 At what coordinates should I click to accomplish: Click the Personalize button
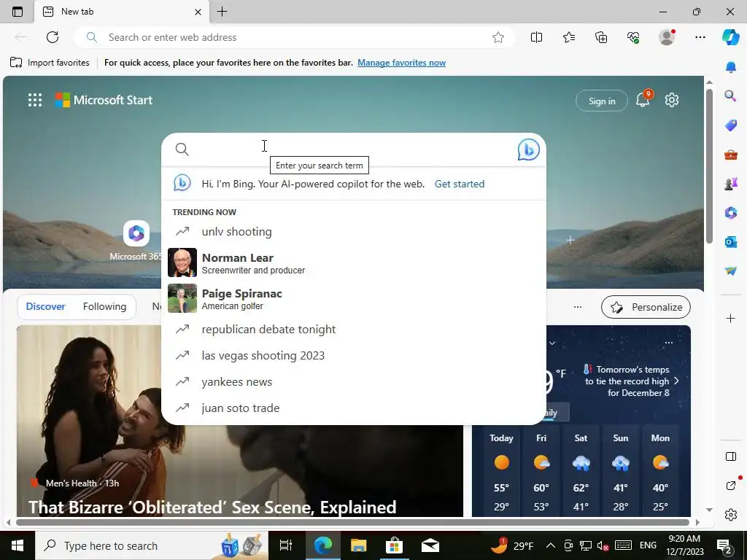[x=646, y=307]
